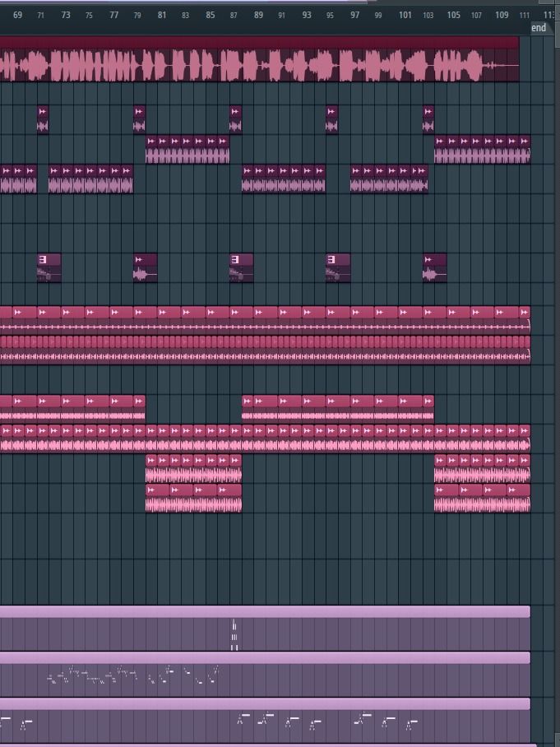Jump to bar 109 on the ruler
The image size is (560, 747).
point(502,15)
